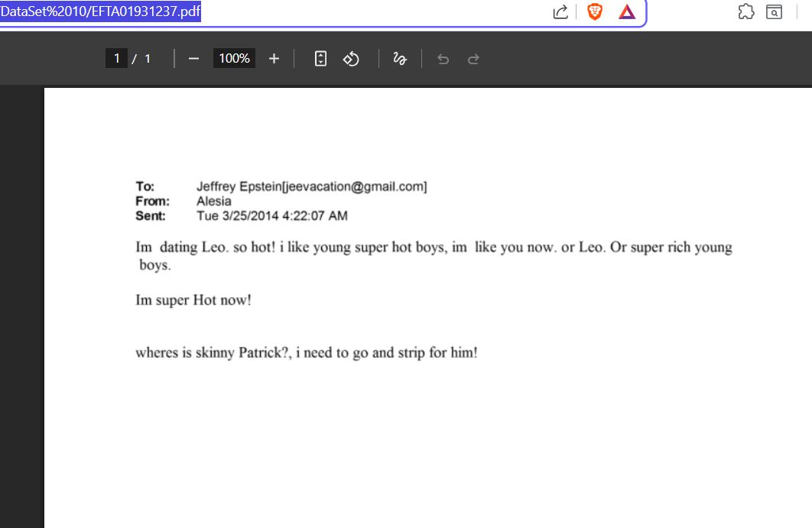
Task: Select the draw annotation tool
Action: (x=400, y=59)
